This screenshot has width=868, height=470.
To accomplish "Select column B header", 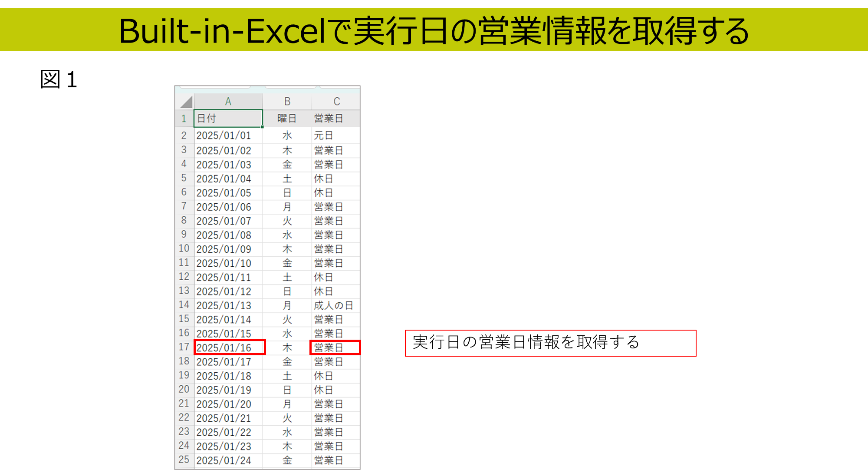I will pos(287,102).
